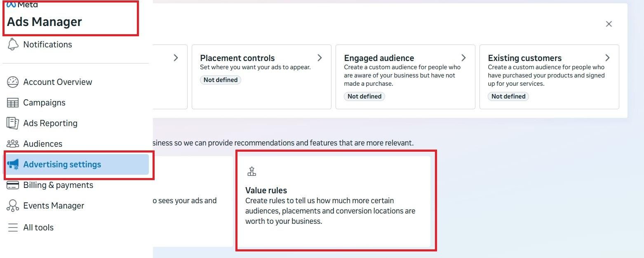Expand the Existing customers chevron arrow
Viewport: 644px width, 258px height.
(607, 58)
